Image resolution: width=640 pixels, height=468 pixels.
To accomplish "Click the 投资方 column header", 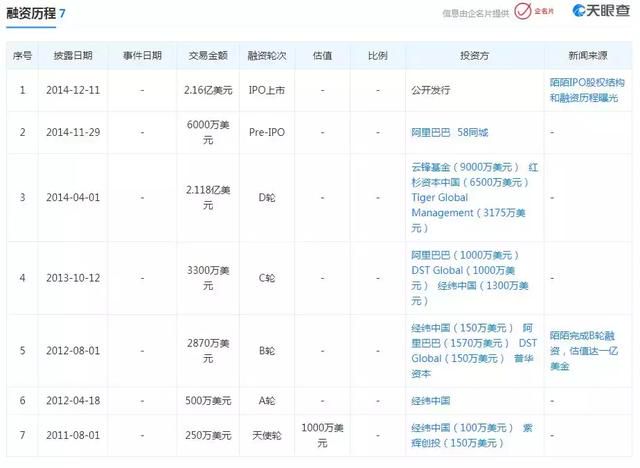I will click(x=474, y=55).
